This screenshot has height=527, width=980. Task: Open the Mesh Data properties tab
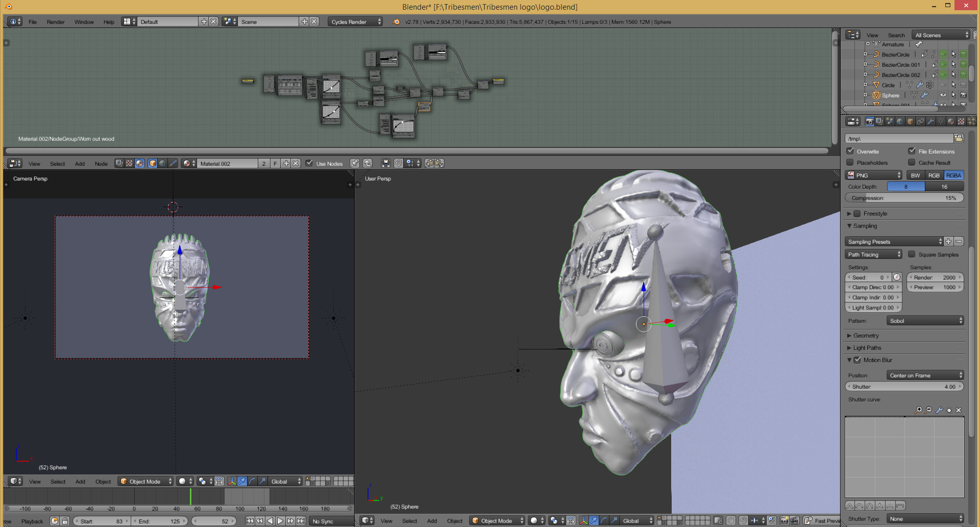941,121
